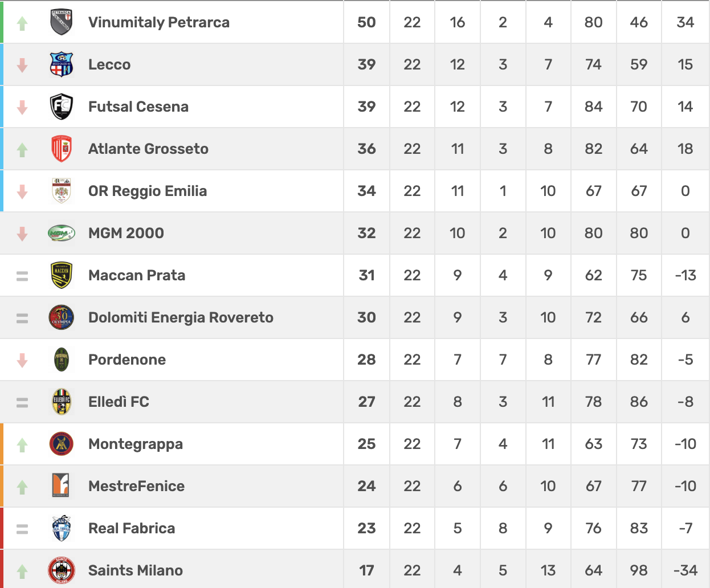The image size is (710, 588).
Task: Click the Lecco club logo
Action: [x=62, y=64]
